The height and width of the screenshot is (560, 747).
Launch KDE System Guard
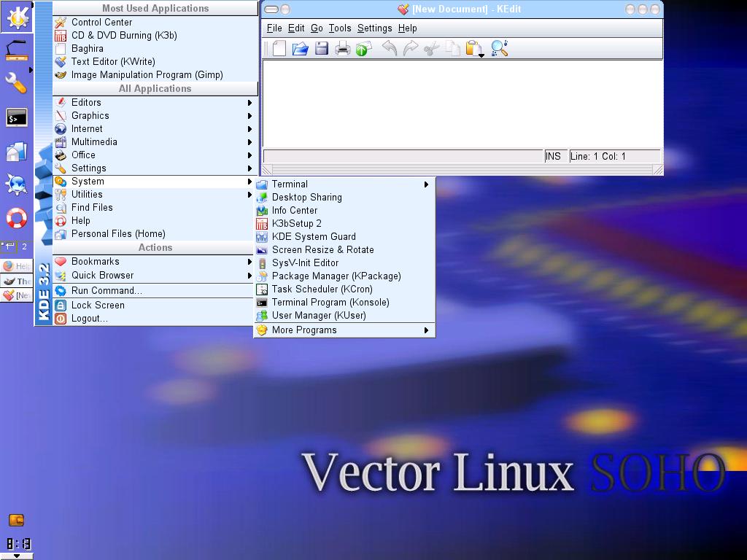344,237
